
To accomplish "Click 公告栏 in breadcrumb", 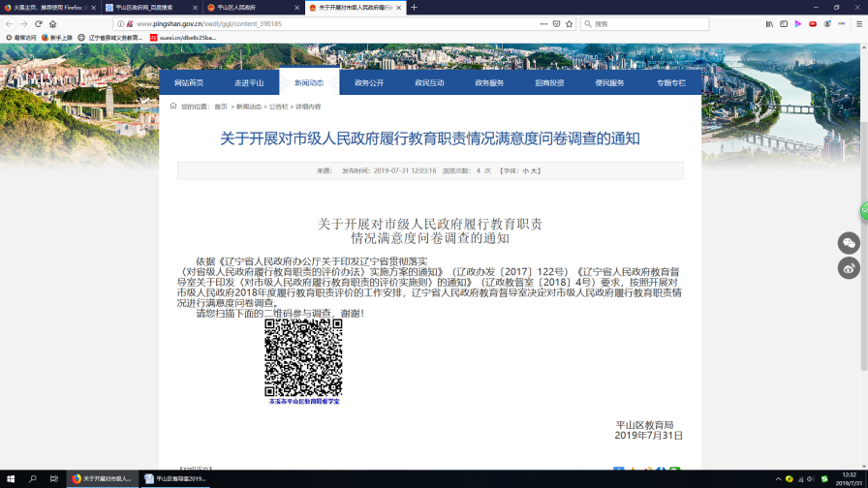I will point(278,107).
